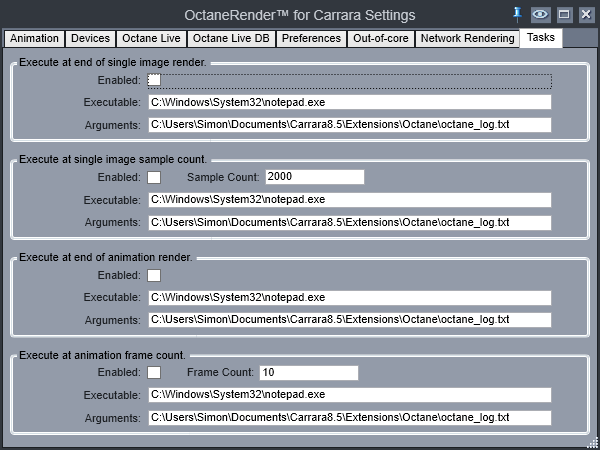
Task: Click the blue pin icon in title bar
Action: [x=517, y=14]
